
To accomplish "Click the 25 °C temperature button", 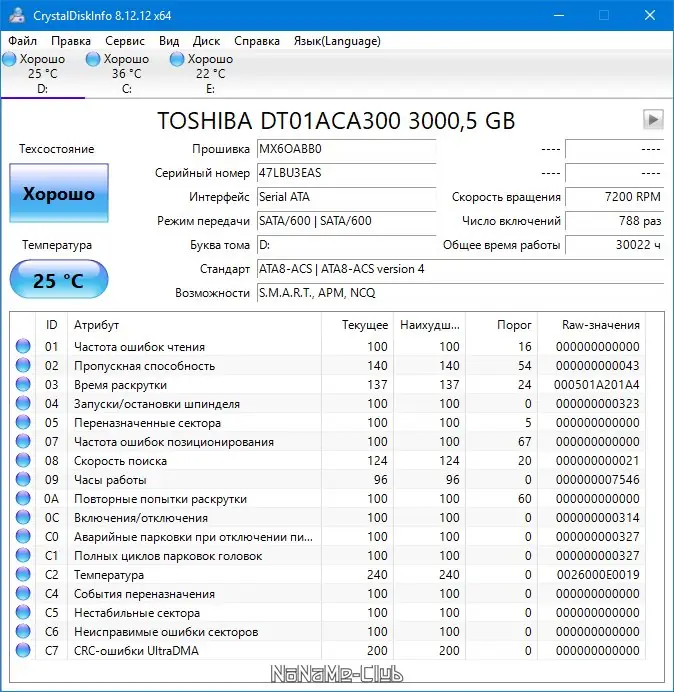I will [59, 280].
